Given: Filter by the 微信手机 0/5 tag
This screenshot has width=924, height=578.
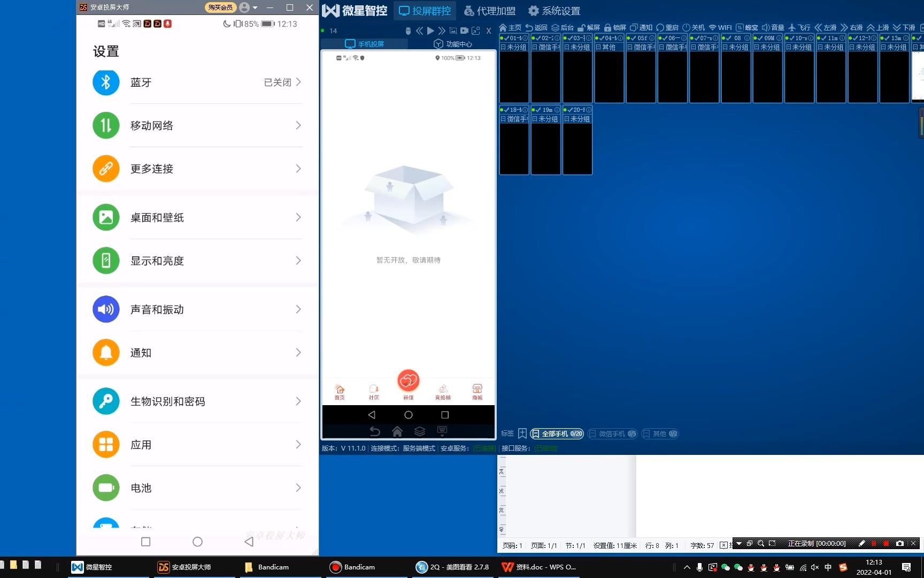Looking at the screenshot, I should click(613, 433).
